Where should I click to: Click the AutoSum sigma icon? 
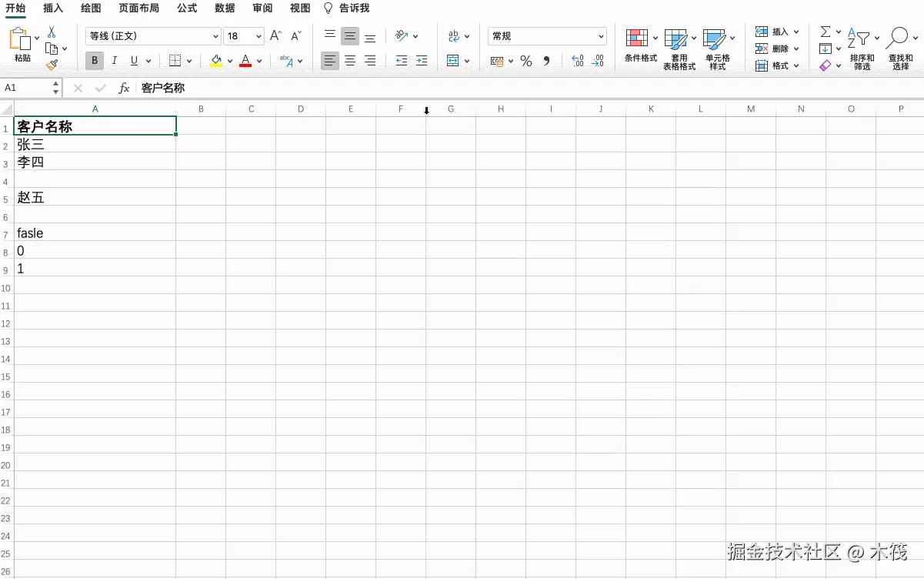pyautogui.click(x=826, y=32)
